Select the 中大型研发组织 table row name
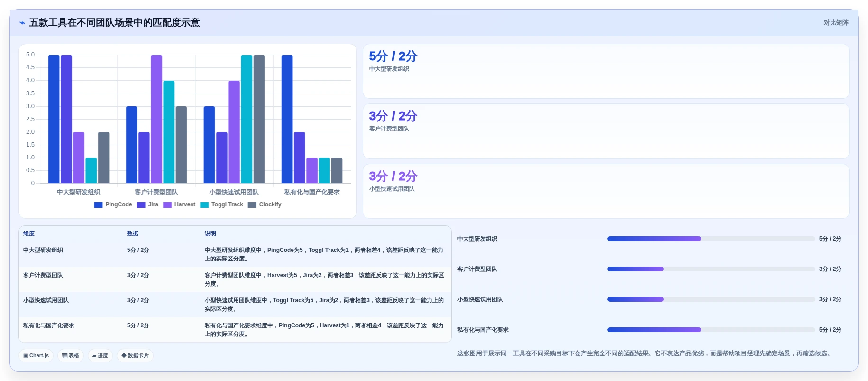 (43, 250)
